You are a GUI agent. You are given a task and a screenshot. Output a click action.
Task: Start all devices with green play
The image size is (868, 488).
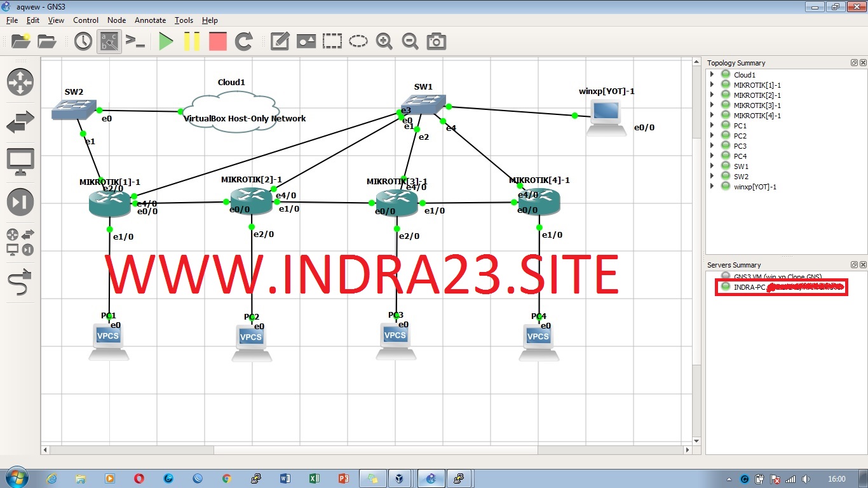point(166,41)
